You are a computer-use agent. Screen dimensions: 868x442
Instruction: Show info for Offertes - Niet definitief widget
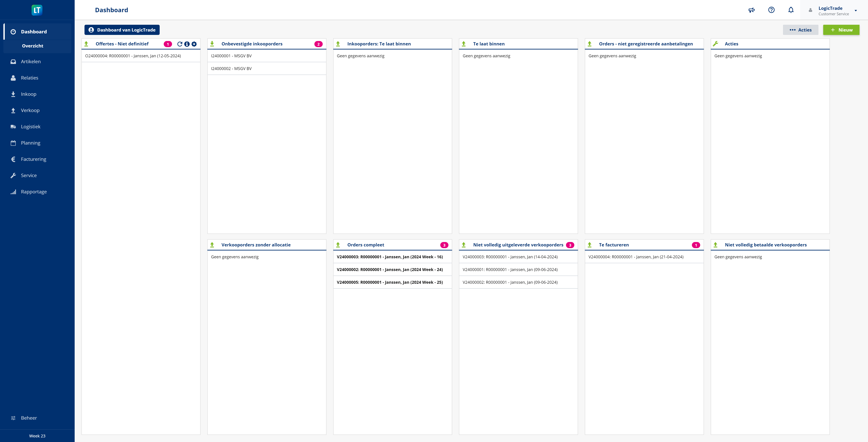click(187, 44)
